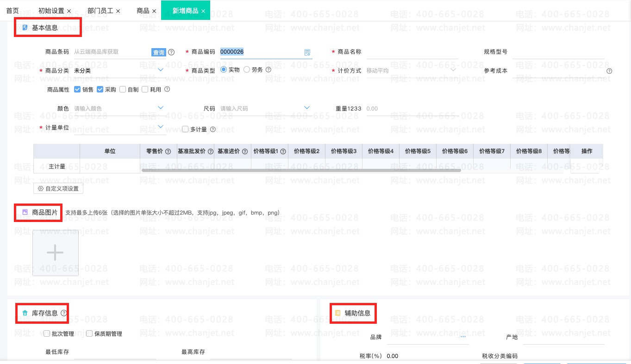Close the 商品 tab
Screen dimensions: 631x364
(154, 11)
